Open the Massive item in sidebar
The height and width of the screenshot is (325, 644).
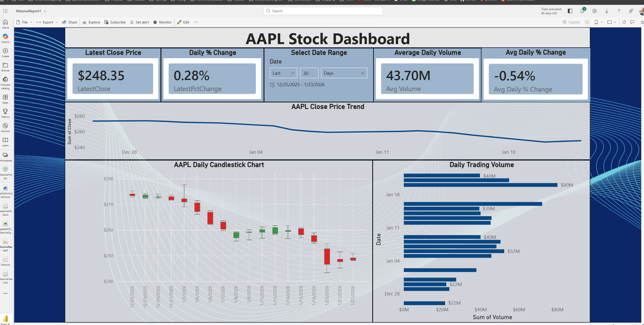5,261
